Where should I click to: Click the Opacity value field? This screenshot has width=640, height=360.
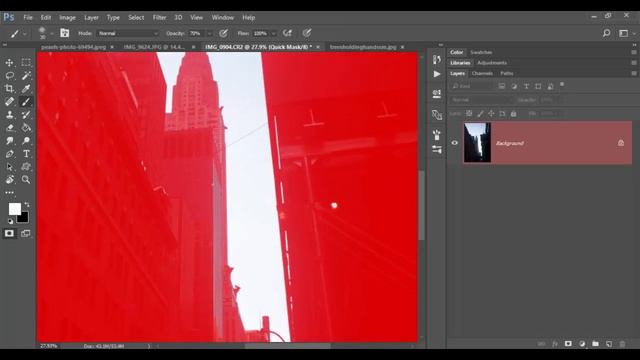(x=197, y=33)
